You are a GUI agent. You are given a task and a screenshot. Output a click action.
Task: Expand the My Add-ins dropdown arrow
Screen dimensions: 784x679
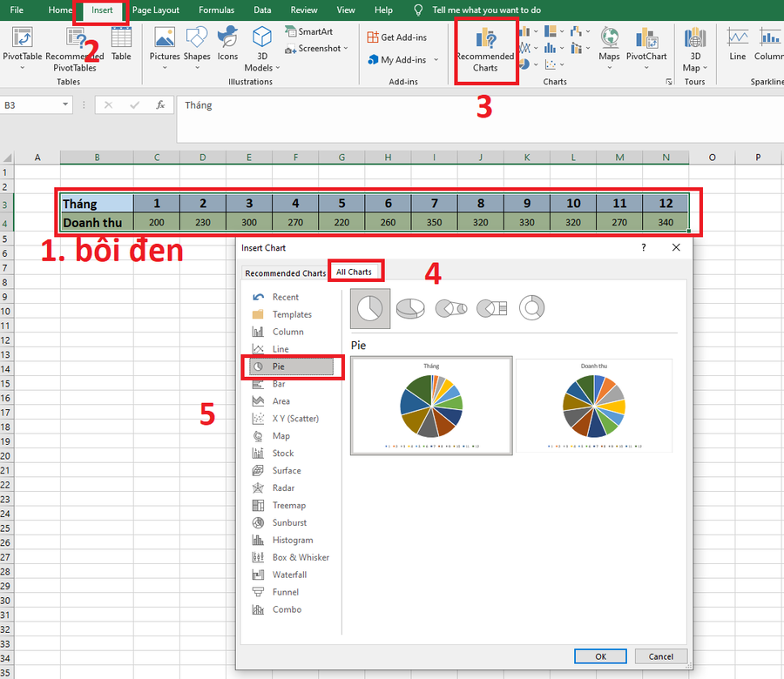tap(436, 59)
